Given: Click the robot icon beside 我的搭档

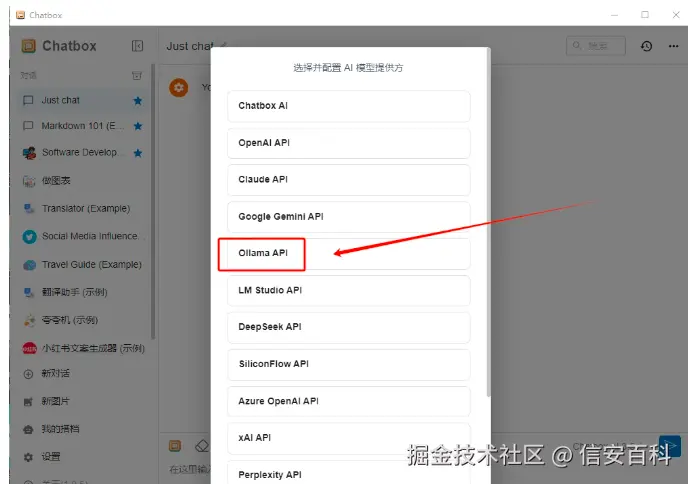Looking at the screenshot, I should point(28,430).
